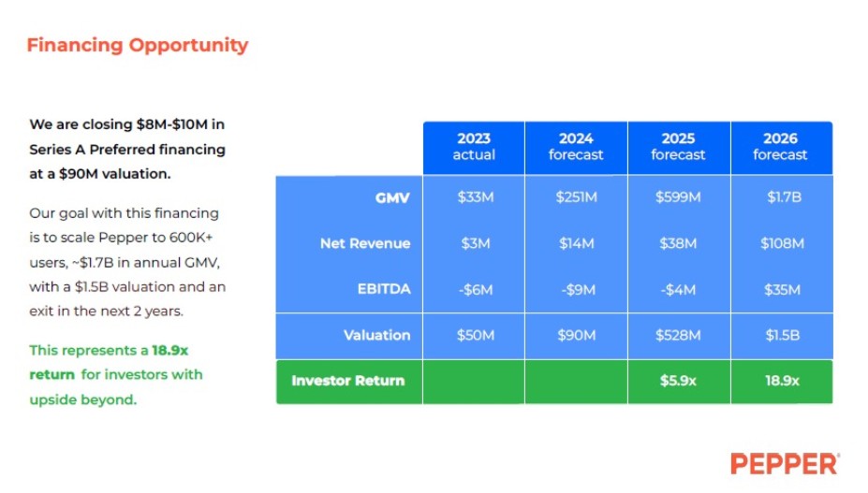Click the 2023 actual column header
The height and width of the screenshot is (493, 868).
pos(474,147)
